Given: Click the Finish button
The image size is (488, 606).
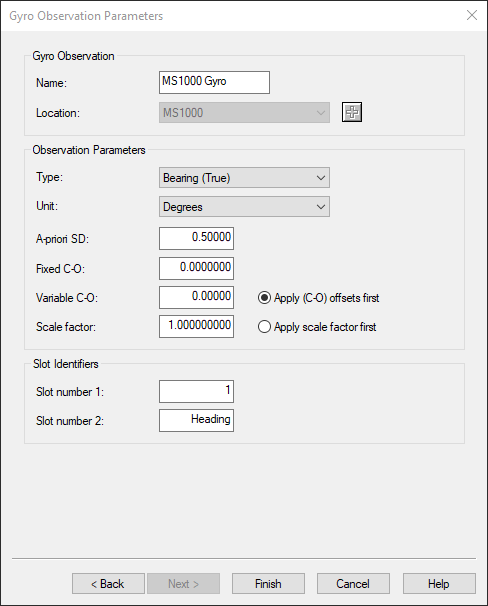Looking at the screenshot, I should click(268, 584).
